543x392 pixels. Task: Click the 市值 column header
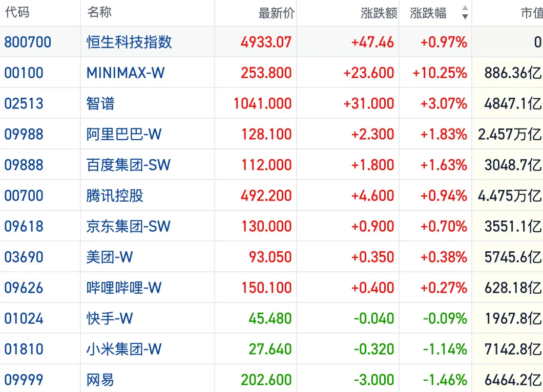pyautogui.click(x=532, y=13)
